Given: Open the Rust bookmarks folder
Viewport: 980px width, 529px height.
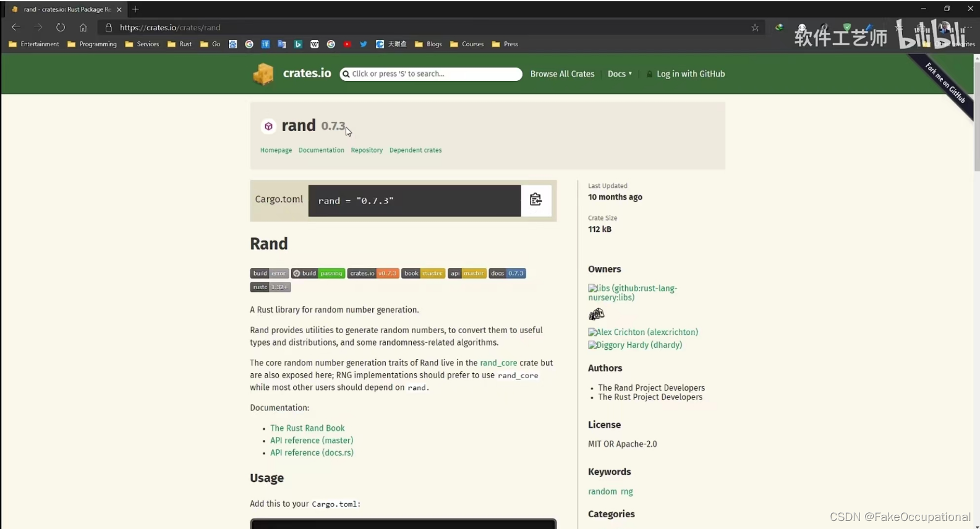Looking at the screenshot, I should 179,44.
